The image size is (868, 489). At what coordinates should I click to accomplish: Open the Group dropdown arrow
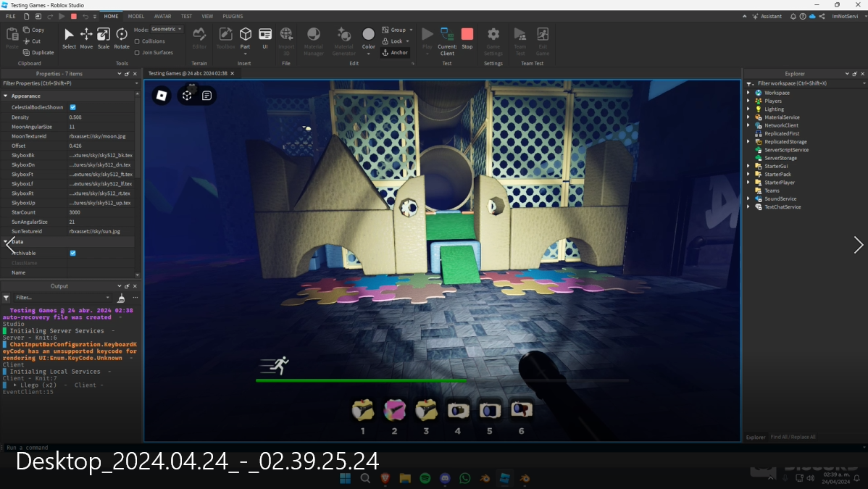(411, 30)
